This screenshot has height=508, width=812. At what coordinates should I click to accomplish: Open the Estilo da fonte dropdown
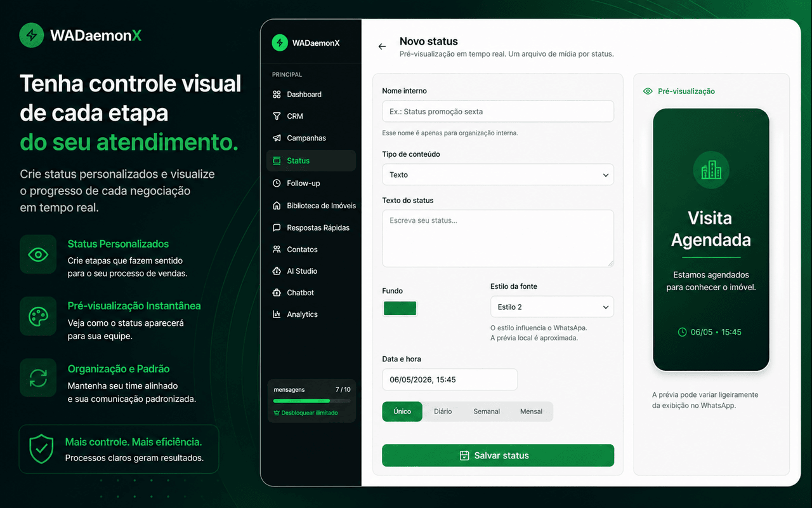click(552, 307)
